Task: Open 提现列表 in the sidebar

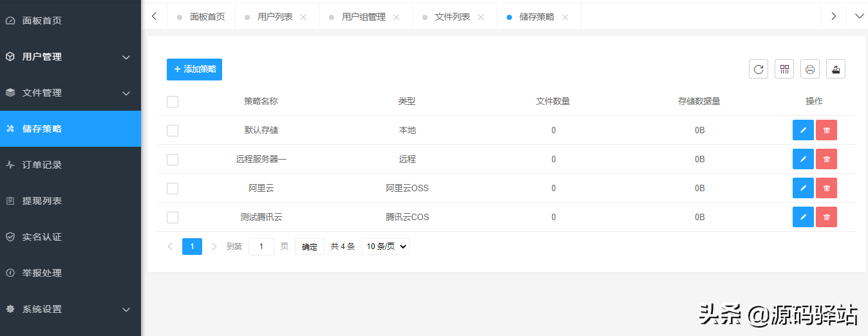Action: click(70, 201)
